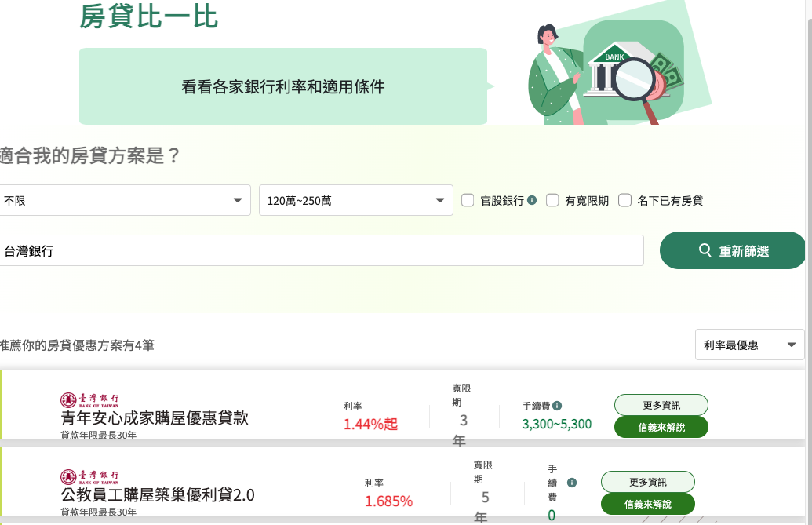Click 更多資訊 for 公教員工購屋築巢優利貸2.0
The height and width of the screenshot is (525, 812).
click(648, 482)
